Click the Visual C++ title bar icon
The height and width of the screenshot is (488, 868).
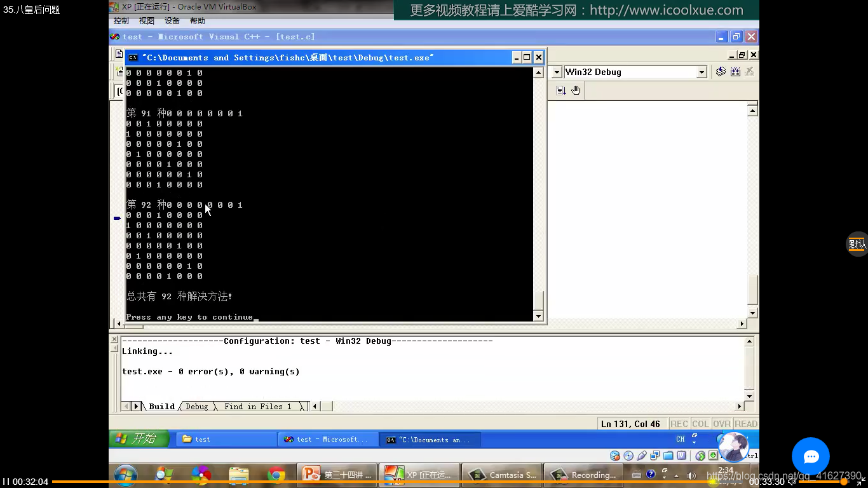(115, 37)
